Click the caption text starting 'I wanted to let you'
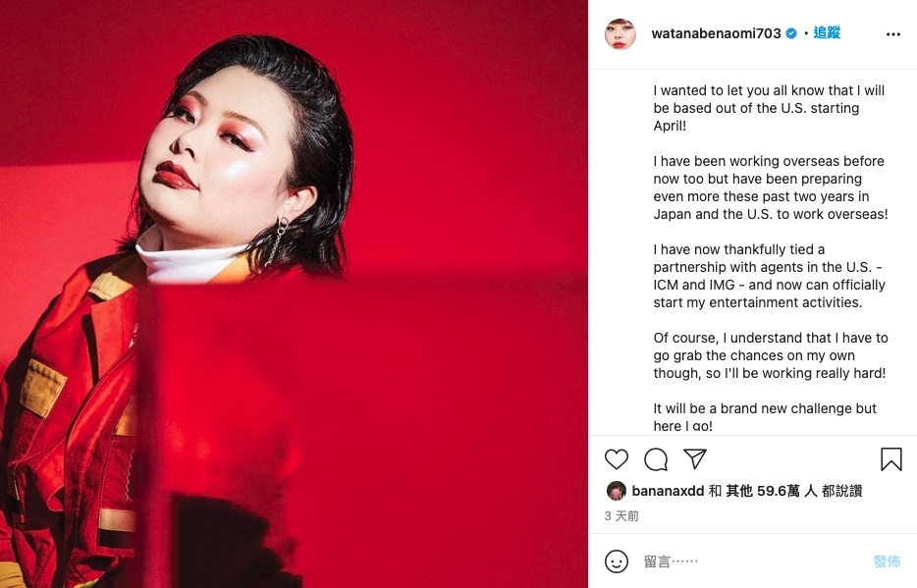This screenshot has height=588, width=917. (x=769, y=108)
